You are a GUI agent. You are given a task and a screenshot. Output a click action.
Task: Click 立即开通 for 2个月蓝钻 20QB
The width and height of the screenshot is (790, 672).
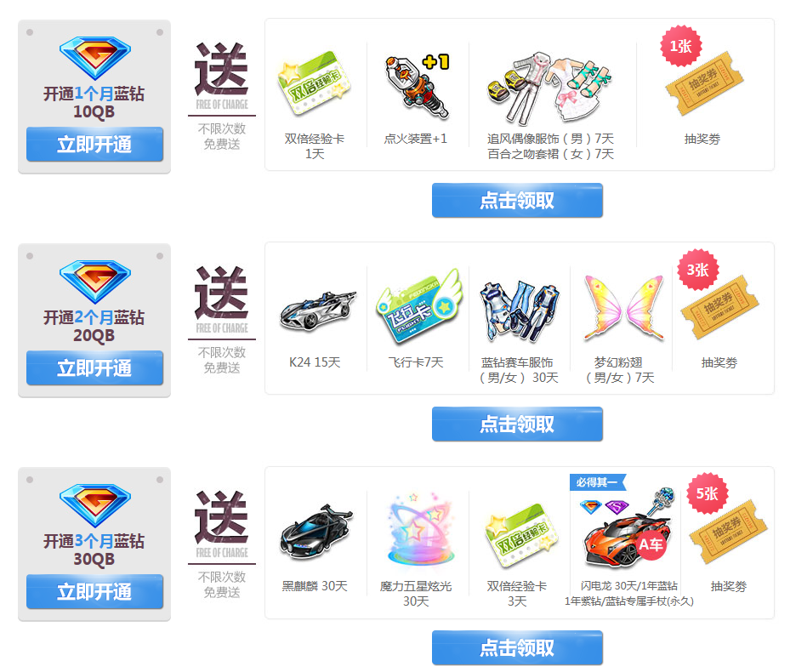(94, 368)
